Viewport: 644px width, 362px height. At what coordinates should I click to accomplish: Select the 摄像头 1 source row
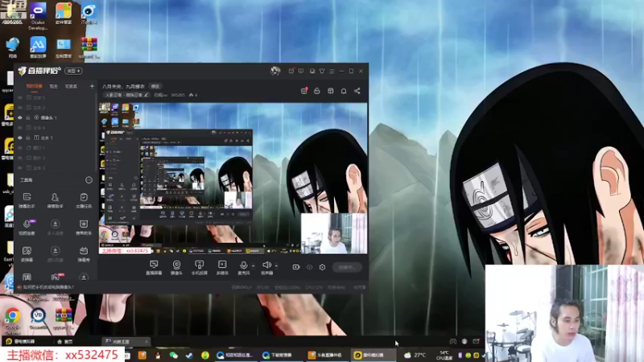pos(56,117)
